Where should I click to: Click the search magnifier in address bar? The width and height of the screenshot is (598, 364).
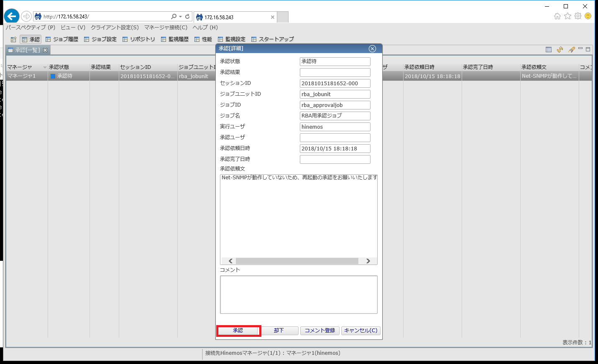pos(174,16)
